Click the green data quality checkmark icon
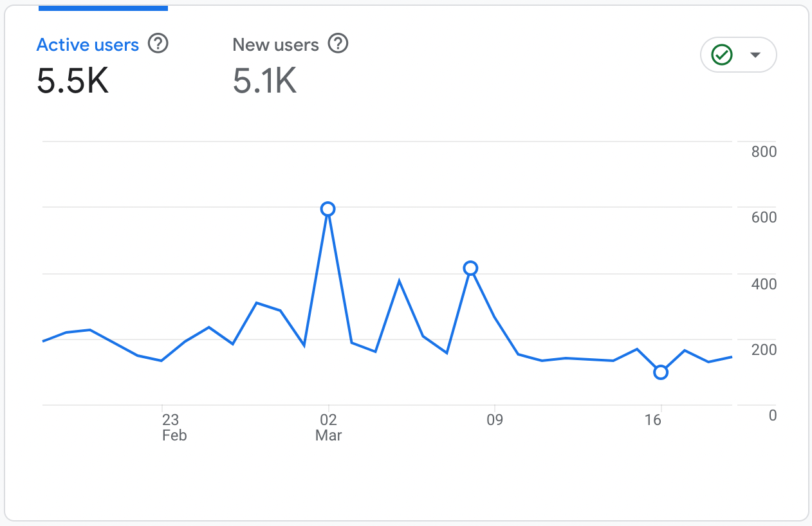The image size is (812, 526). tap(722, 55)
